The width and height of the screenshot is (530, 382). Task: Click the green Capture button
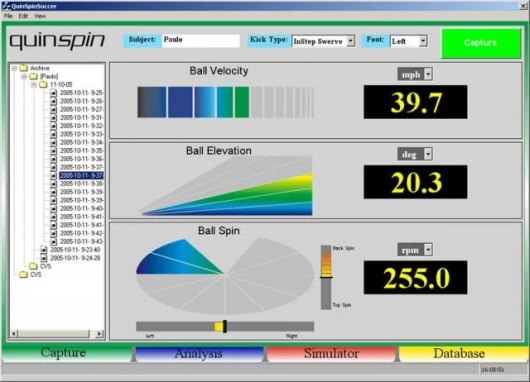tap(481, 43)
